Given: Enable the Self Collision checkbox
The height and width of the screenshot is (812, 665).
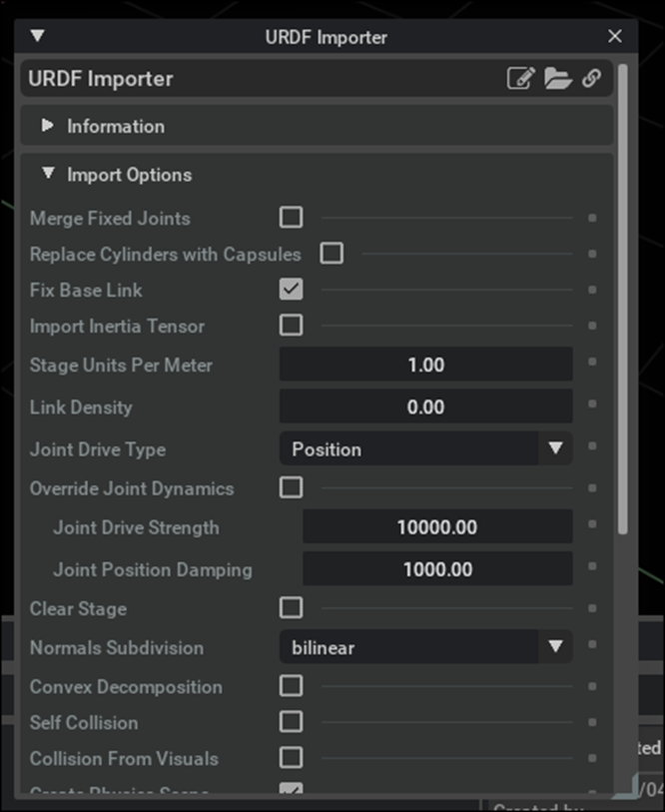Looking at the screenshot, I should pyautogui.click(x=291, y=721).
